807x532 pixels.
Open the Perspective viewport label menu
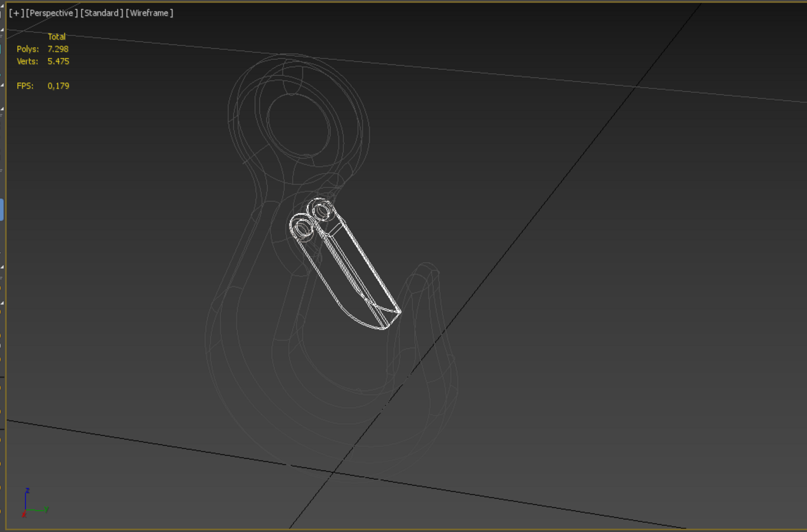click(52, 13)
